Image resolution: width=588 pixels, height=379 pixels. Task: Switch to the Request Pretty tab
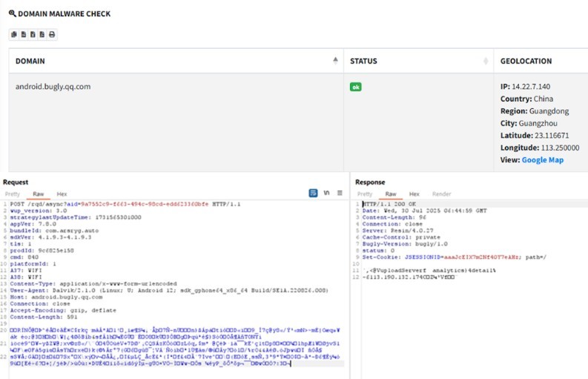click(13, 194)
